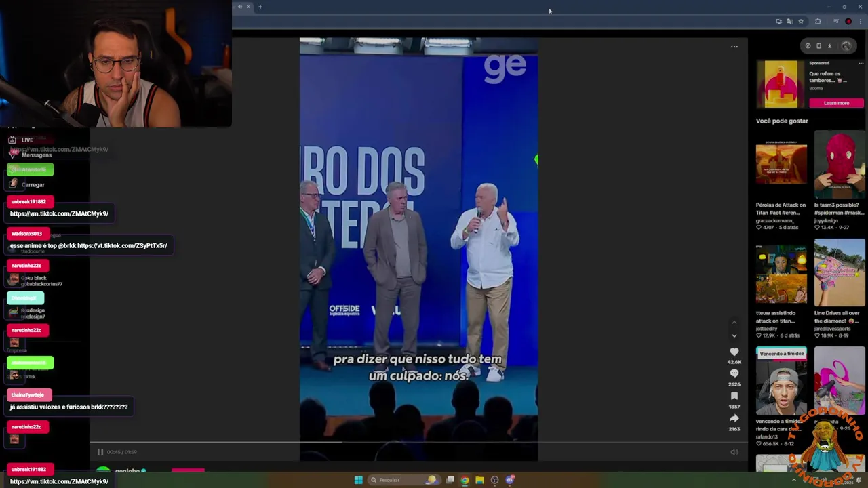Screen dimensions: 868x488
Task: Like the video using heart icon
Action: [x=734, y=352]
